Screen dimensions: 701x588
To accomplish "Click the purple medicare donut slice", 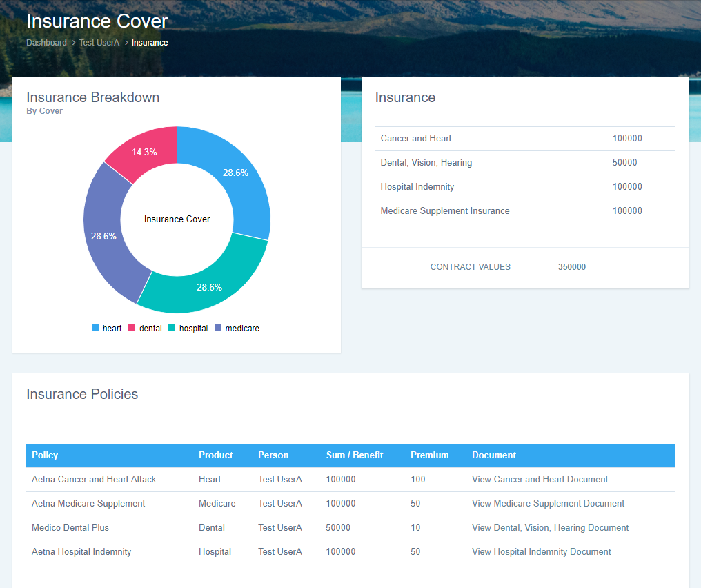I will click(103, 236).
